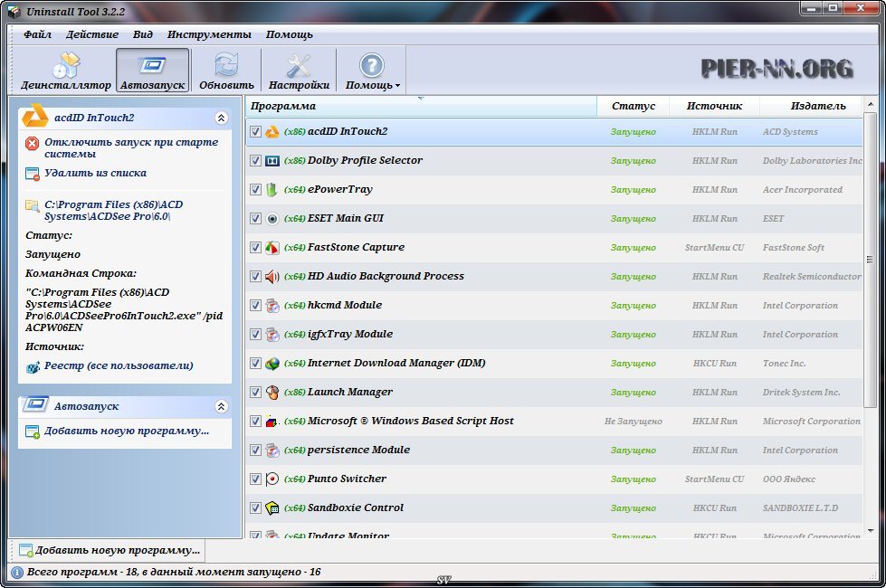Open the Инструменты menu
The height and width of the screenshot is (588, 886).
click(209, 34)
